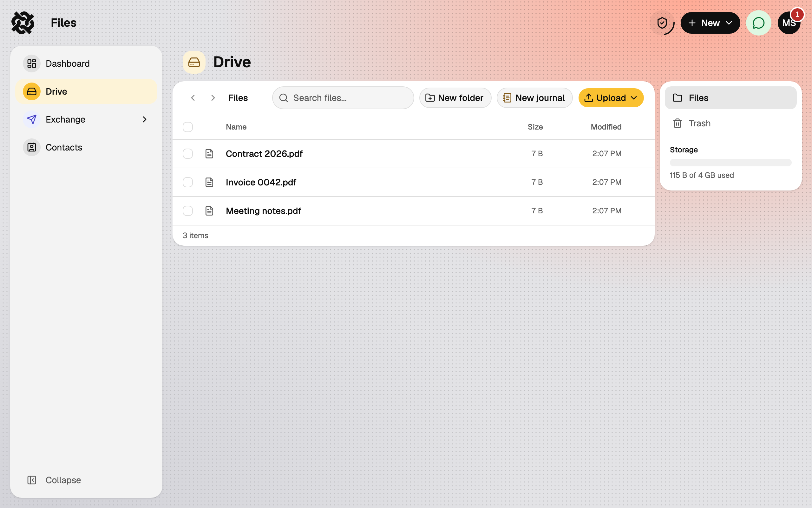This screenshot has height=508, width=812.
Task: Click the '3 items' footer text
Action: click(195, 236)
